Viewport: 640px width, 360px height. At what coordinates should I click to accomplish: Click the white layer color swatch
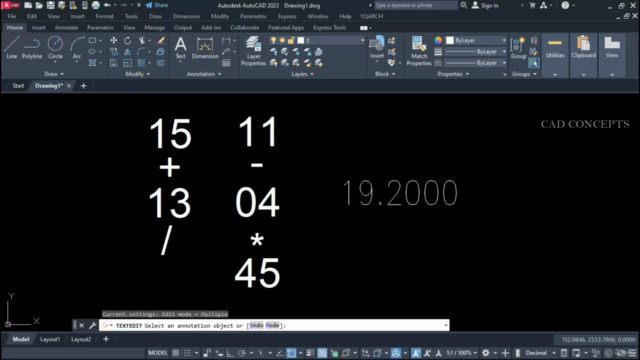point(301,40)
